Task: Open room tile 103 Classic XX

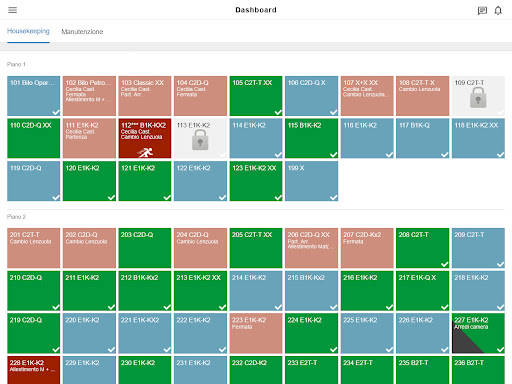Action: click(x=145, y=96)
